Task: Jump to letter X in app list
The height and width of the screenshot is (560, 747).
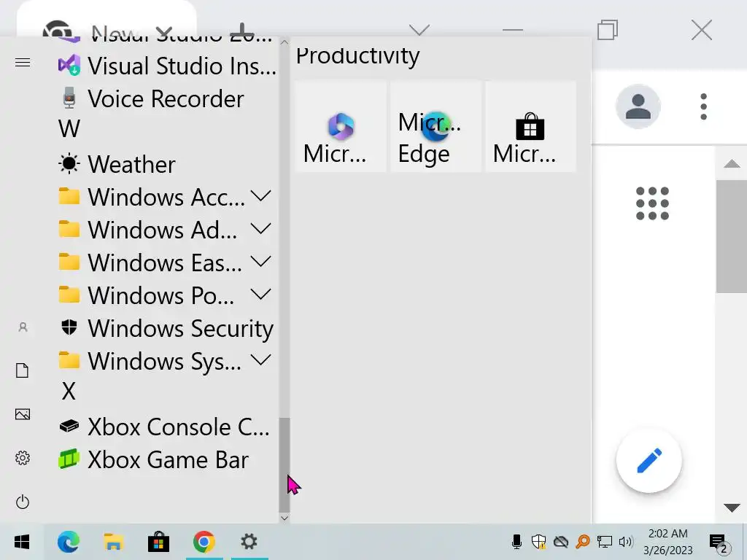Action: 69,392
